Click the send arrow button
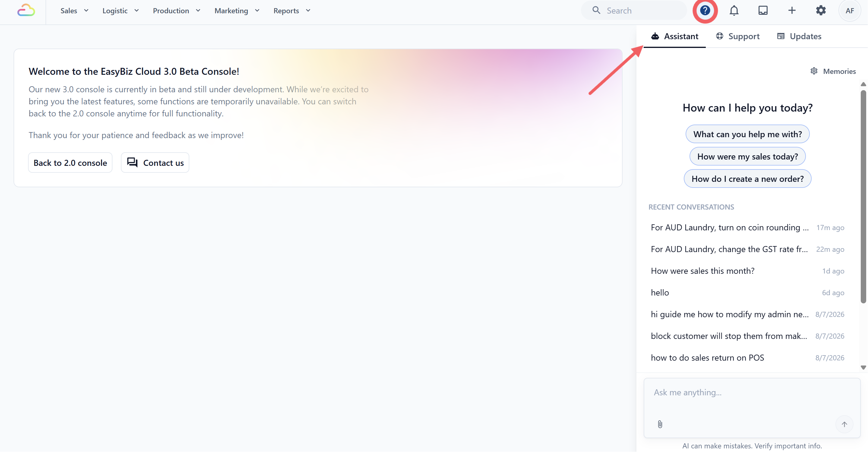 [x=844, y=424]
